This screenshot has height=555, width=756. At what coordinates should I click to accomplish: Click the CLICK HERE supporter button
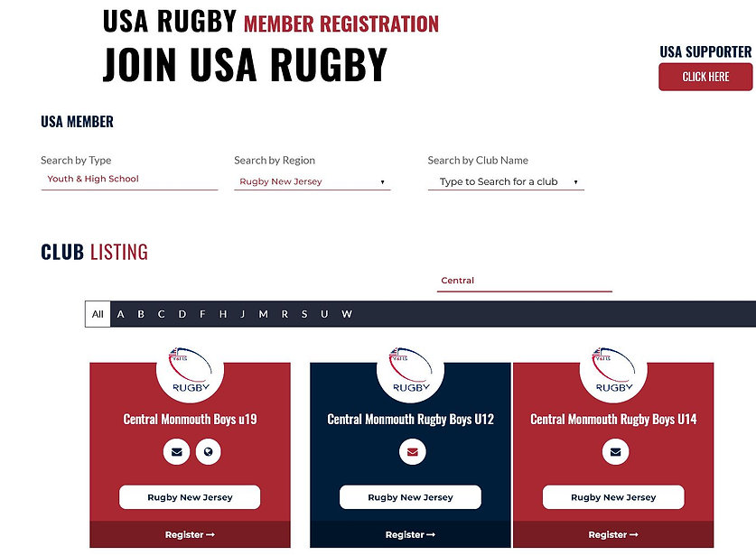[x=706, y=77]
